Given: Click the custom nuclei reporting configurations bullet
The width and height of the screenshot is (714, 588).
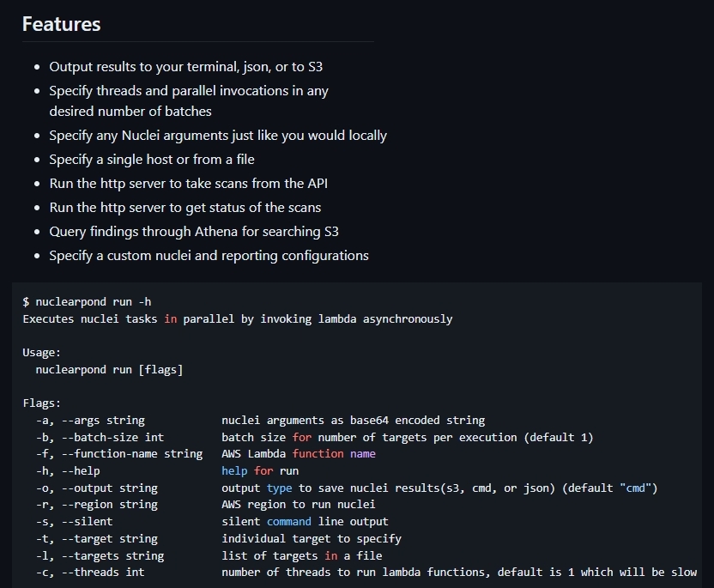Looking at the screenshot, I should tap(209, 255).
